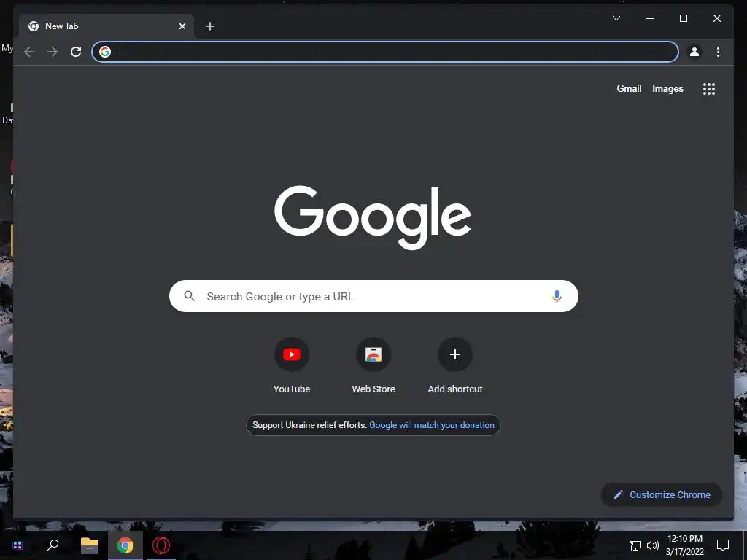Click the Google logo
This screenshot has height=560, width=747.
coord(373,217)
